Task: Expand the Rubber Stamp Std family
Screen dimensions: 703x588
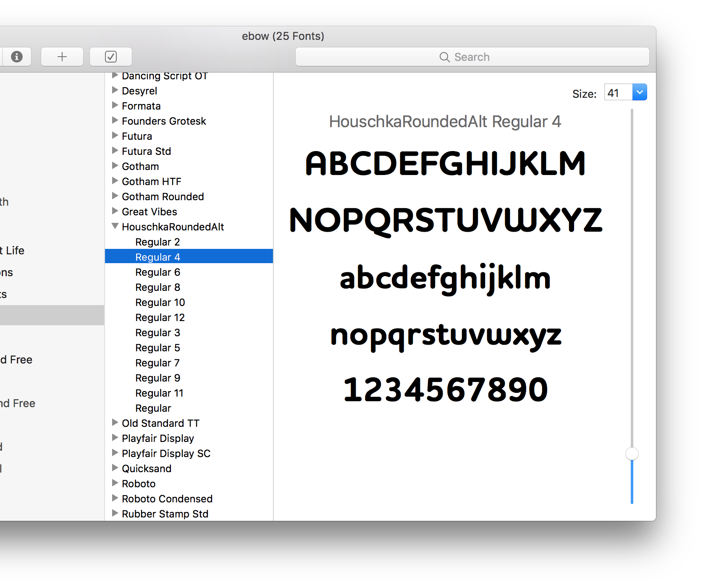Action: [115, 513]
